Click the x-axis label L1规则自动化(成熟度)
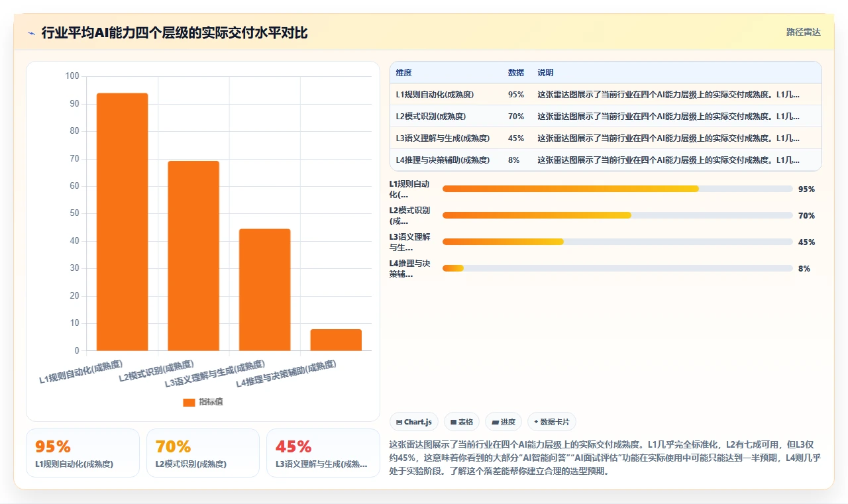Viewport: 848px width, 504px height. tap(81, 372)
